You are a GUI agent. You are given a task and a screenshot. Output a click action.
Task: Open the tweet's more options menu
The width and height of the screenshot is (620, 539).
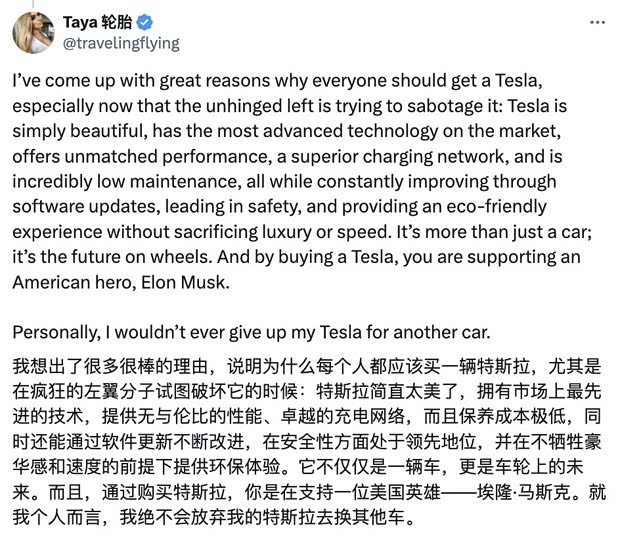596,20
